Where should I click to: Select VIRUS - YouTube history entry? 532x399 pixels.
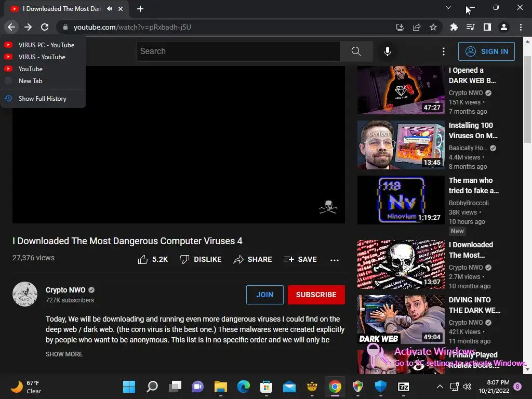[x=43, y=57]
